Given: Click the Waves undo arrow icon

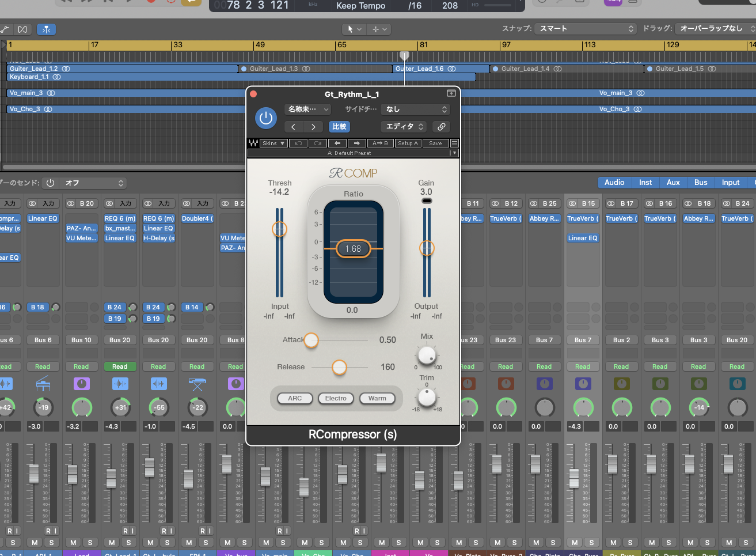Looking at the screenshot, I should (x=298, y=143).
